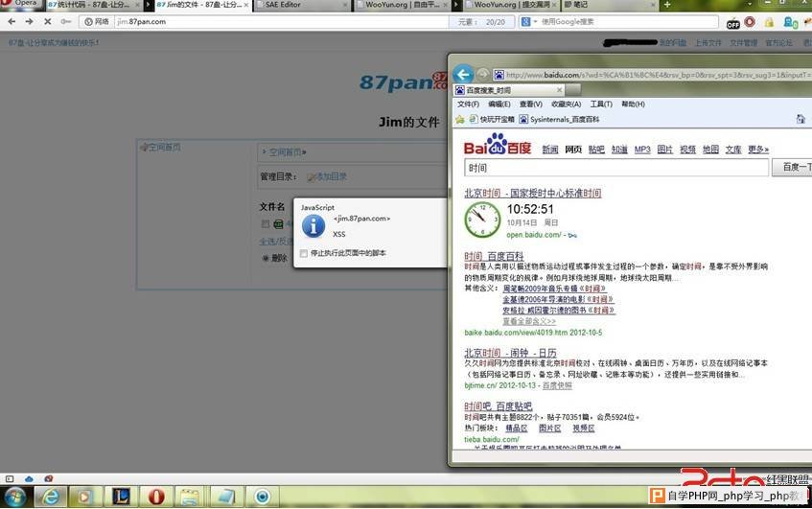The height and width of the screenshot is (509, 812).
Task: Open the 北京时间 - 闹钟 - 日历 result
Action: [510, 353]
